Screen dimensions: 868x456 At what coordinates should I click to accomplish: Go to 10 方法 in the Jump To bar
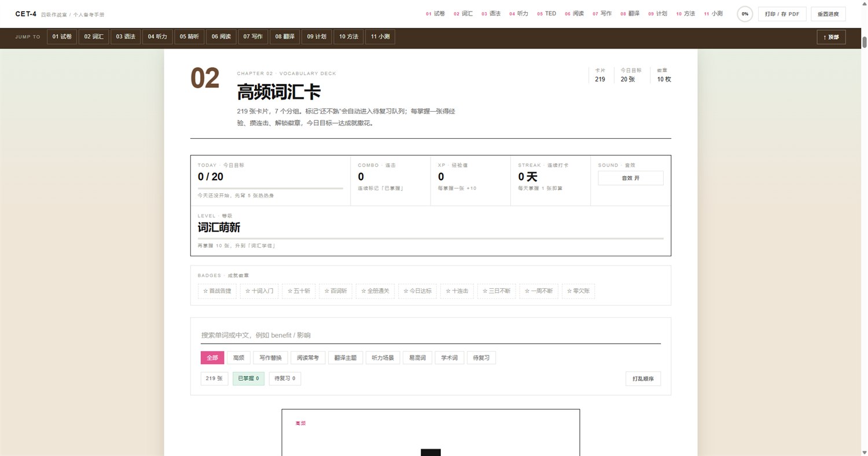tap(348, 37)
